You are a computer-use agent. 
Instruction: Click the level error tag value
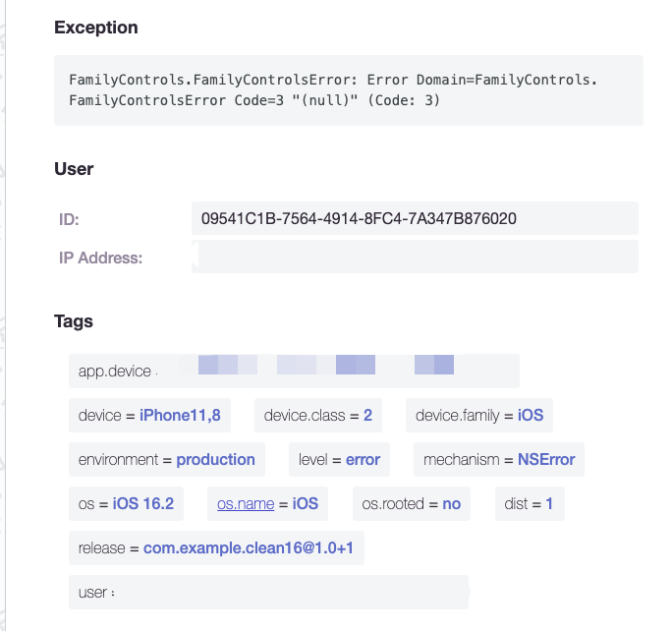click(x=363, y=460)
